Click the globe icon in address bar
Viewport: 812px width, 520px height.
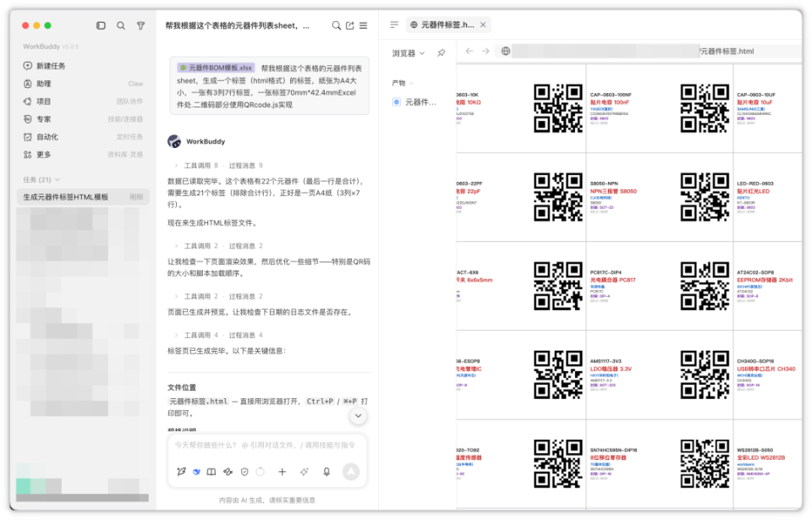506,51
